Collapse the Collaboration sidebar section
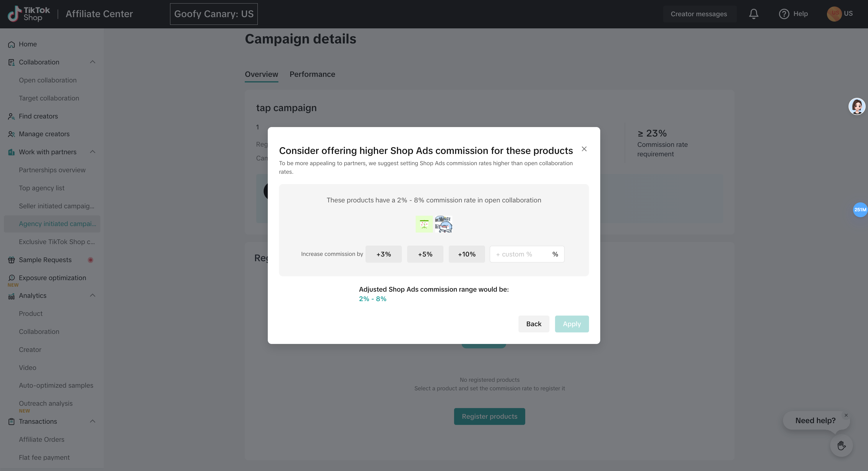 tap(93, 62)
